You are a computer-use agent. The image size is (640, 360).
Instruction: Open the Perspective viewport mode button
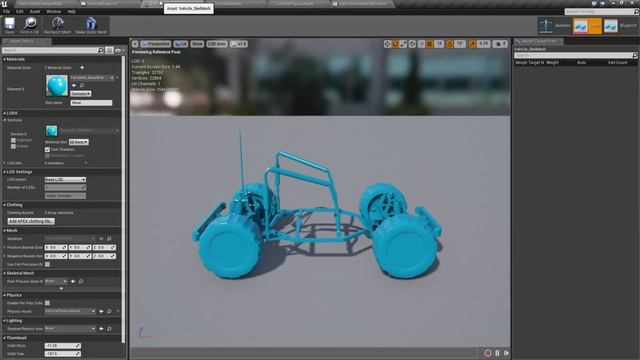[156, 44]
